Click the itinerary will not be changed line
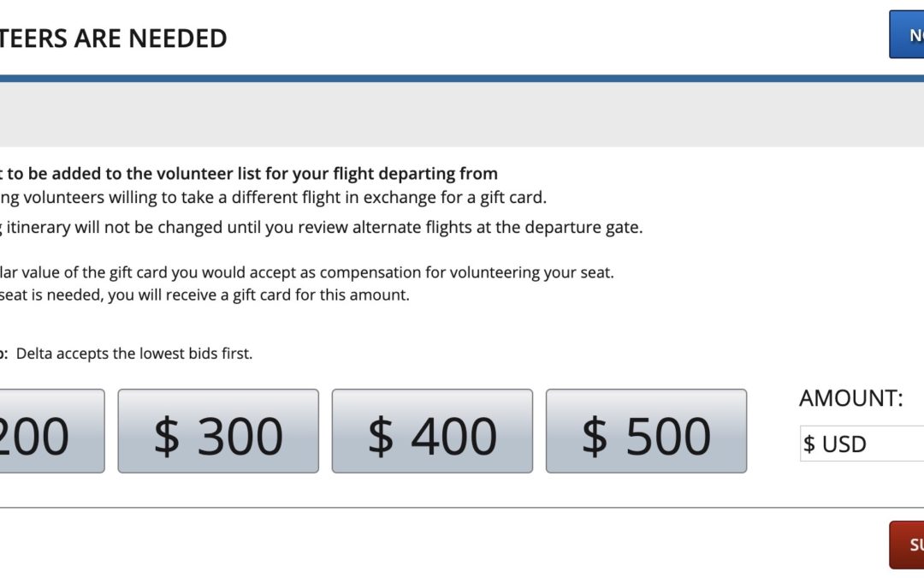 pyautogui.click(x=321, y=227)
